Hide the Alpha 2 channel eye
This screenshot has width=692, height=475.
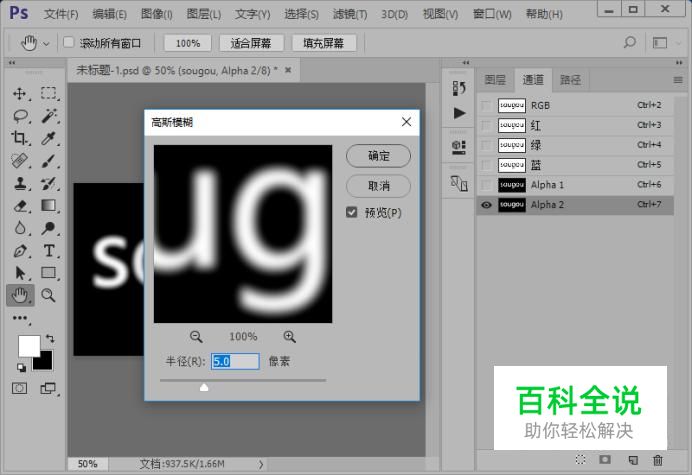pyautogui.click(x=486, y=205)
